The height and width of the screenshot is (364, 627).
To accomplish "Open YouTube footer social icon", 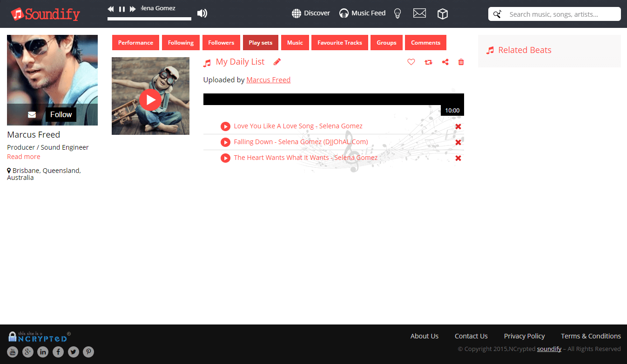I will coord(13,352).
